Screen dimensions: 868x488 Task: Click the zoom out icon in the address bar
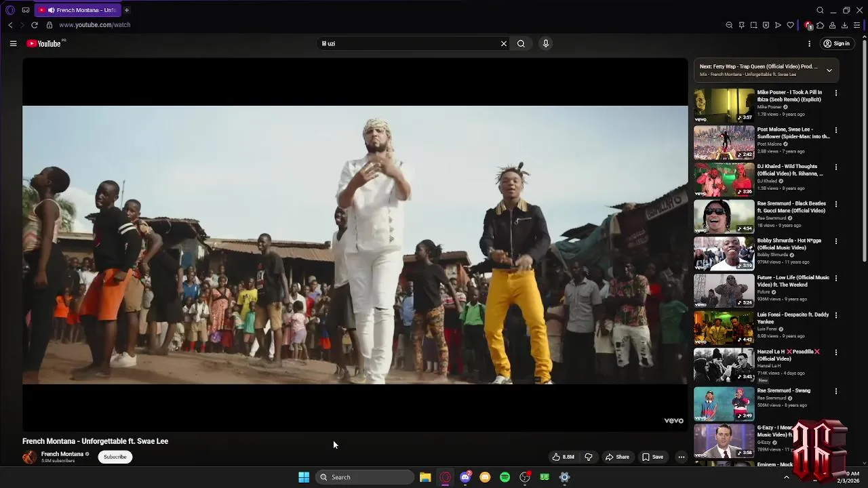point(729,25)
